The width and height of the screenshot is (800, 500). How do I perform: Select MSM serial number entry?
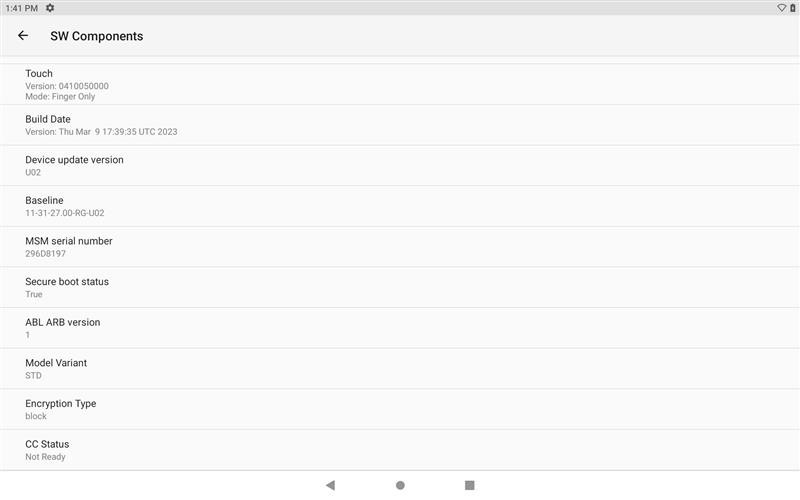(x=400, y=247)
